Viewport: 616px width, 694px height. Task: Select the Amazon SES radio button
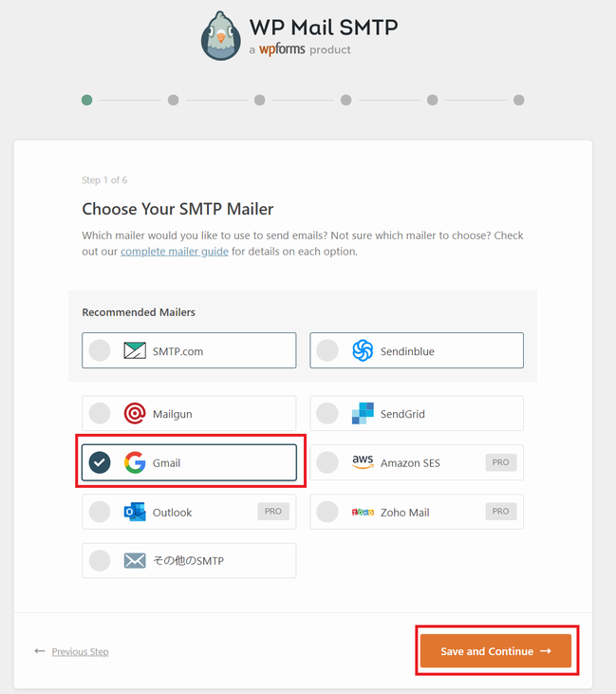coord(327,462)
